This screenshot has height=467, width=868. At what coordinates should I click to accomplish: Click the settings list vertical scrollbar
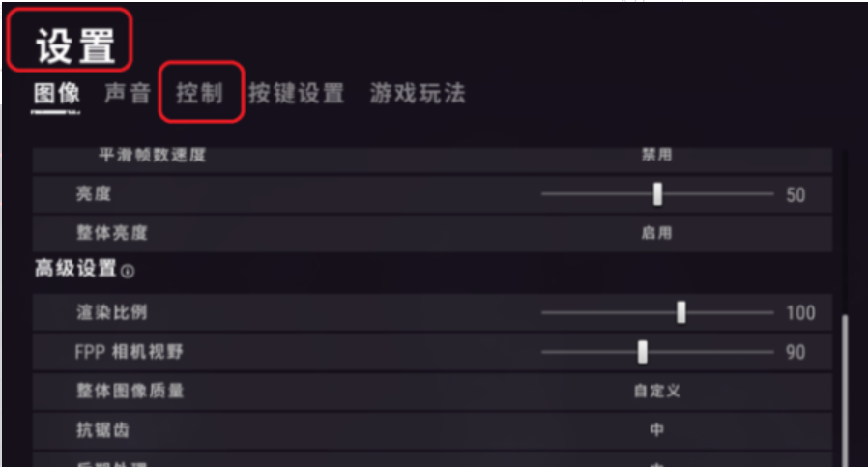(844, 390)
